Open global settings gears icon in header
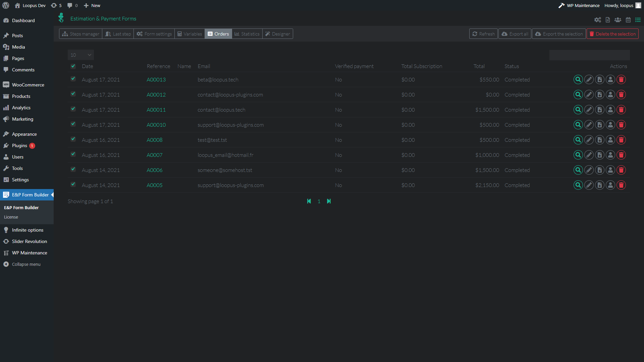 click(x=598, y=20)
